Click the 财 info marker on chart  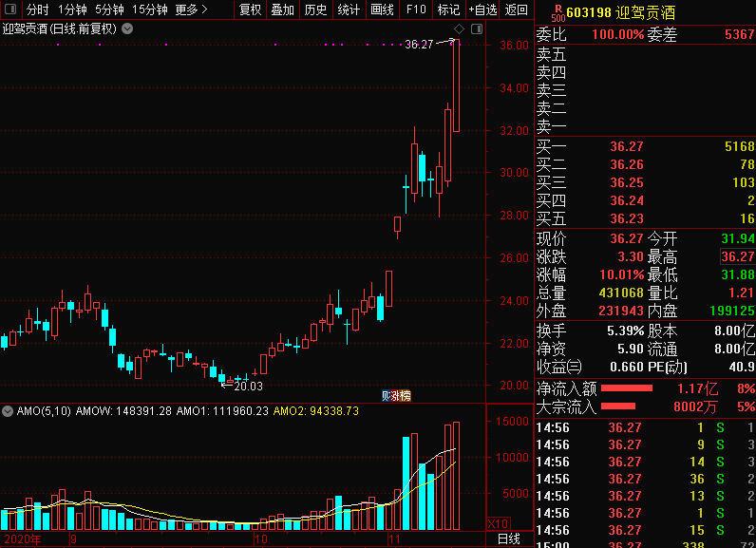[x=387, y=395]
